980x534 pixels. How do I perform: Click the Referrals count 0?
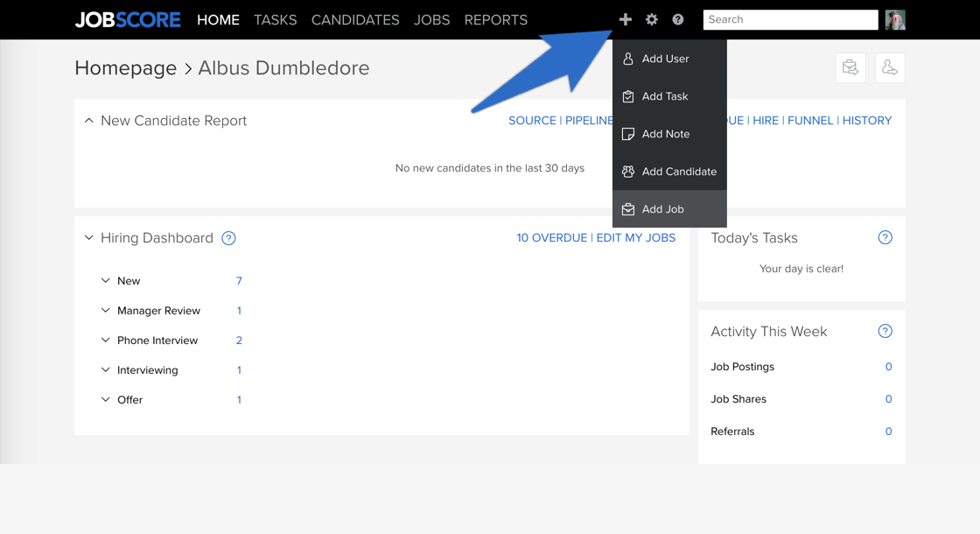pyautogui.click(x=888, y=432)
